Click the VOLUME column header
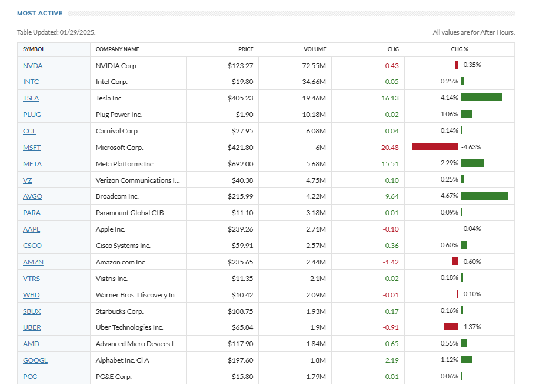Screen dimensions: 546x392 coord(315,49)
